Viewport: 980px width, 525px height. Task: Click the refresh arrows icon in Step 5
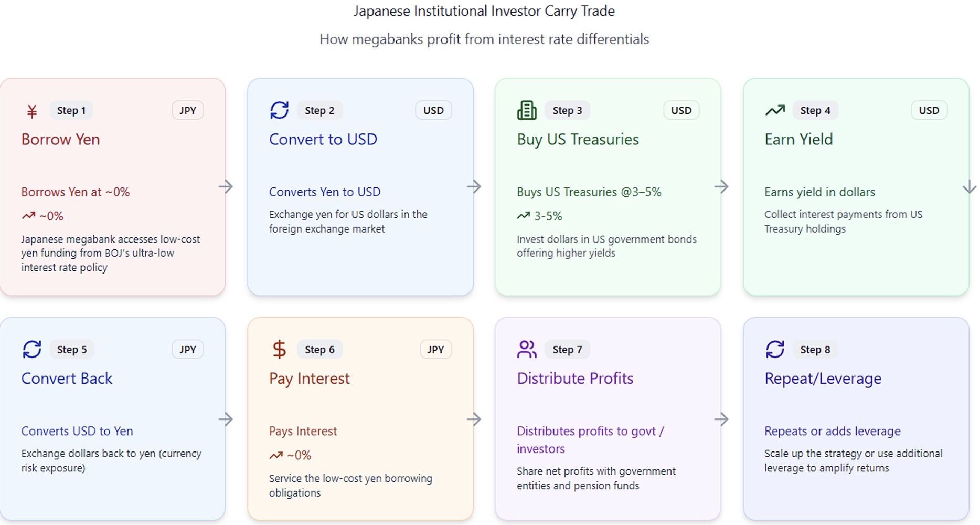[32, 349]
